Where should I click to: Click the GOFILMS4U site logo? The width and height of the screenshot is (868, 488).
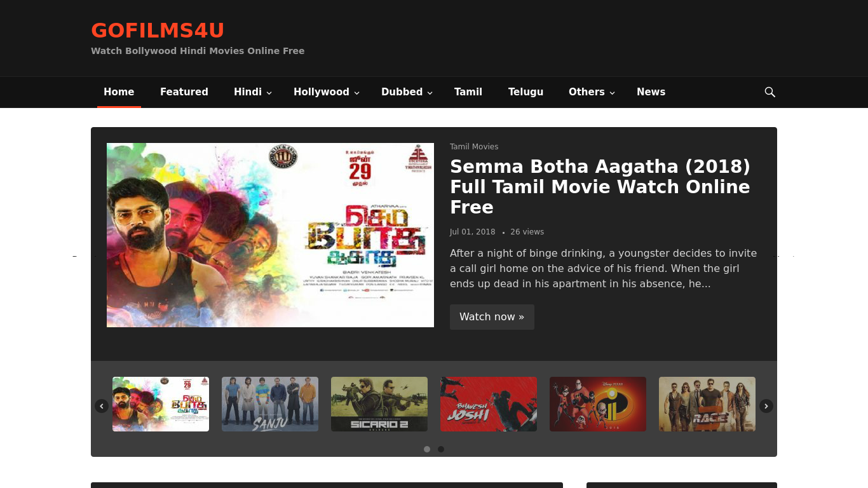[x=158, y=30]
